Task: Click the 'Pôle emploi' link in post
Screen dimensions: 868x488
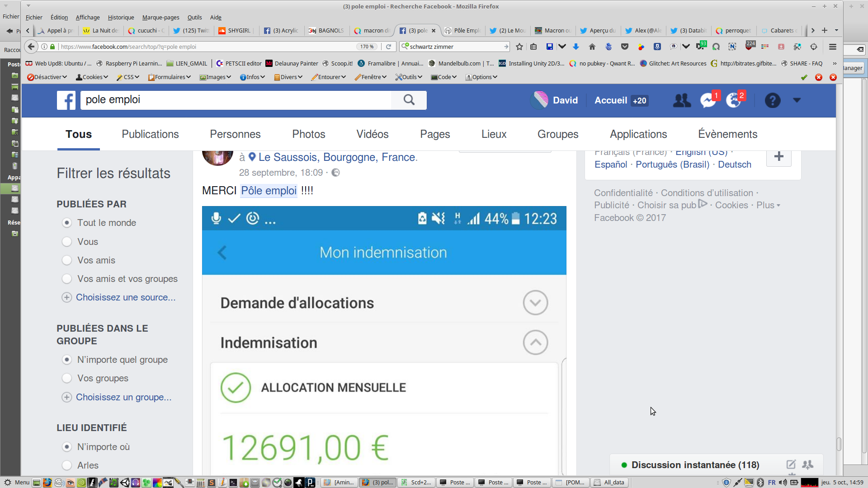Action: click(269, 191)
